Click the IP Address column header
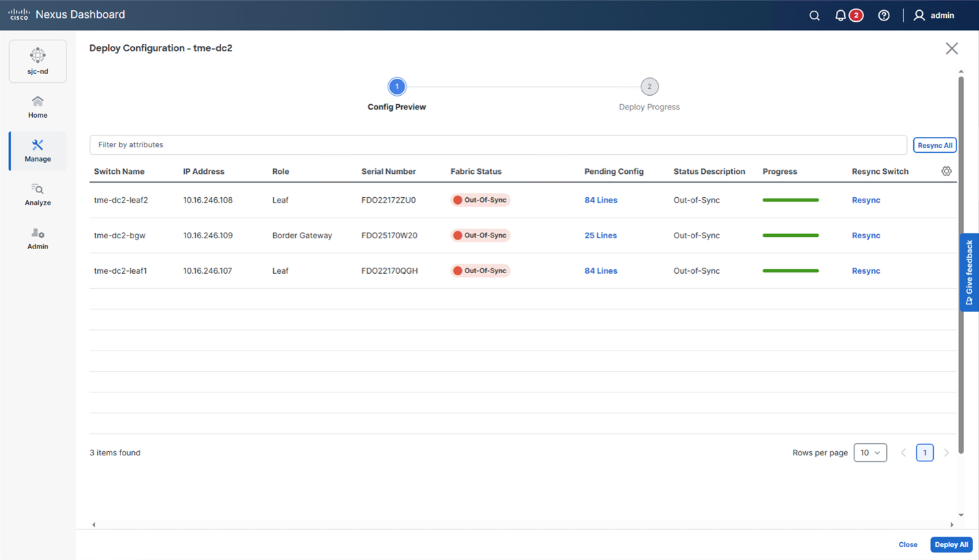The image size is (979, 560). coord(203,171)
